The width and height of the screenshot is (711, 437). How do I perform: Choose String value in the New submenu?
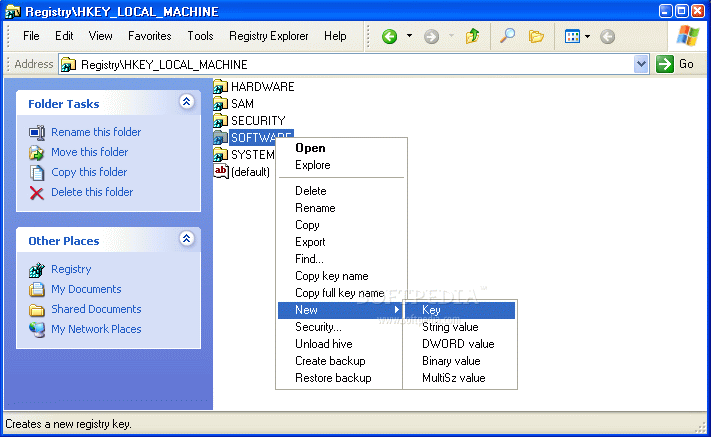[x=460, y=327]
